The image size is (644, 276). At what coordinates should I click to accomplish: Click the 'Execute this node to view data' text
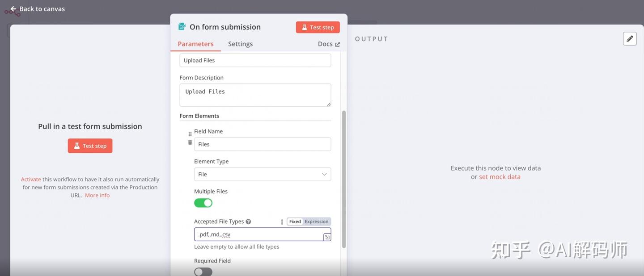pyautogui.click(x=496, y=168)
